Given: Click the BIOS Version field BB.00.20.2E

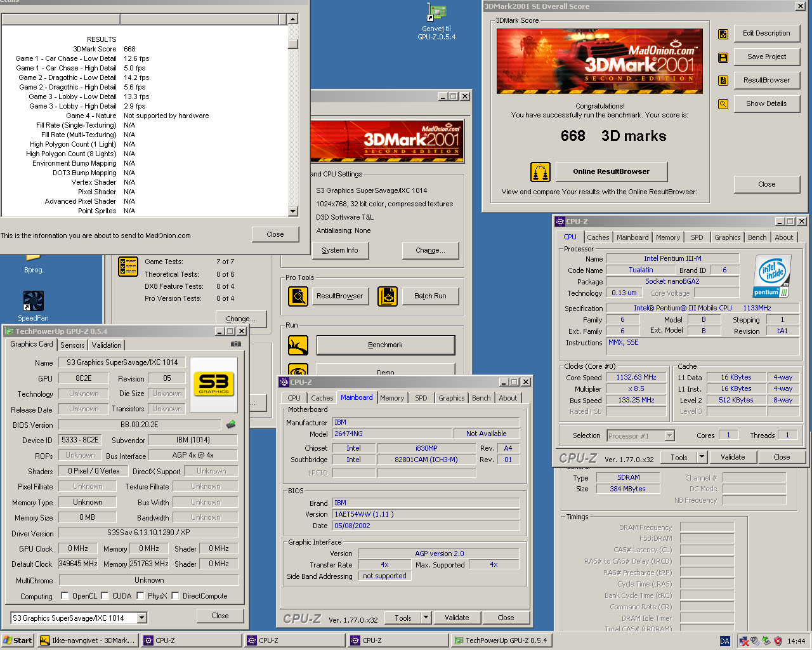Looking at the screenshot, I should coord(140,425).
